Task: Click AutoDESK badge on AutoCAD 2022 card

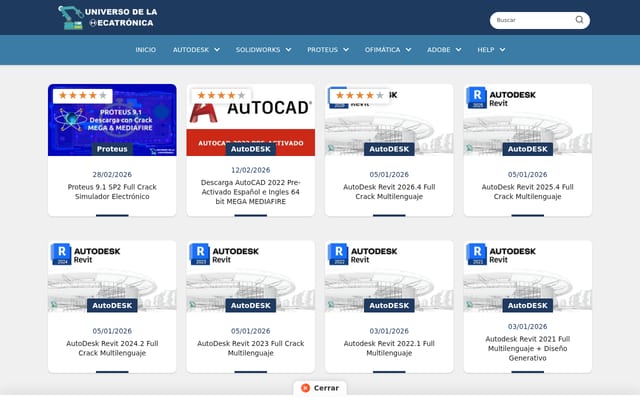Action: [251, 149]
